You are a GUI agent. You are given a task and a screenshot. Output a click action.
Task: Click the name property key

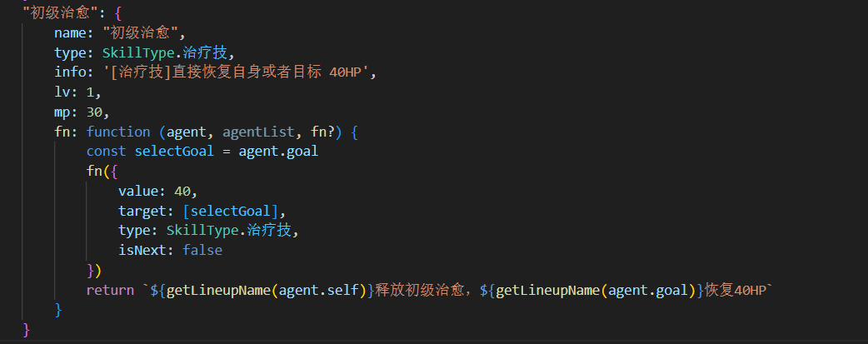pos(70,33)
